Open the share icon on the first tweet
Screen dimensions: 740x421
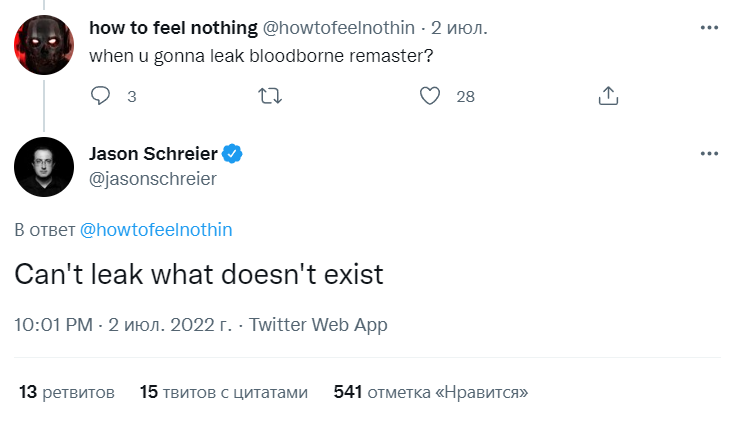[x=608, y=96]
